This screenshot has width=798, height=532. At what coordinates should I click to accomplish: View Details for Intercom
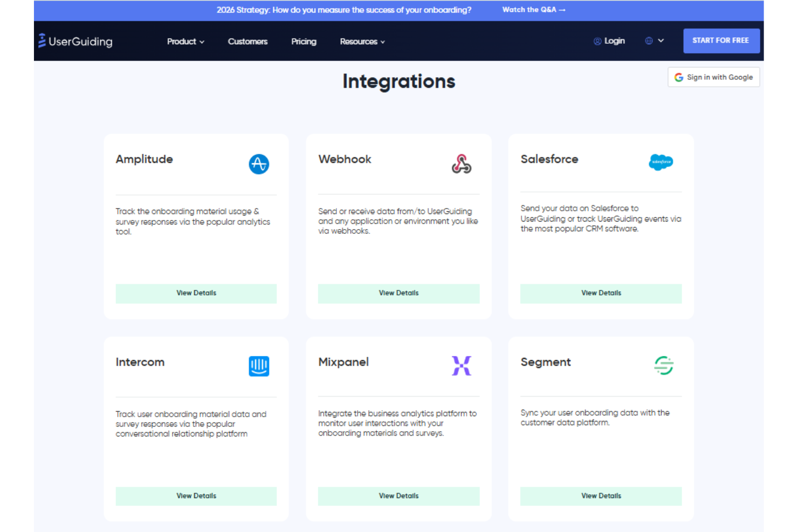point(196,496)
